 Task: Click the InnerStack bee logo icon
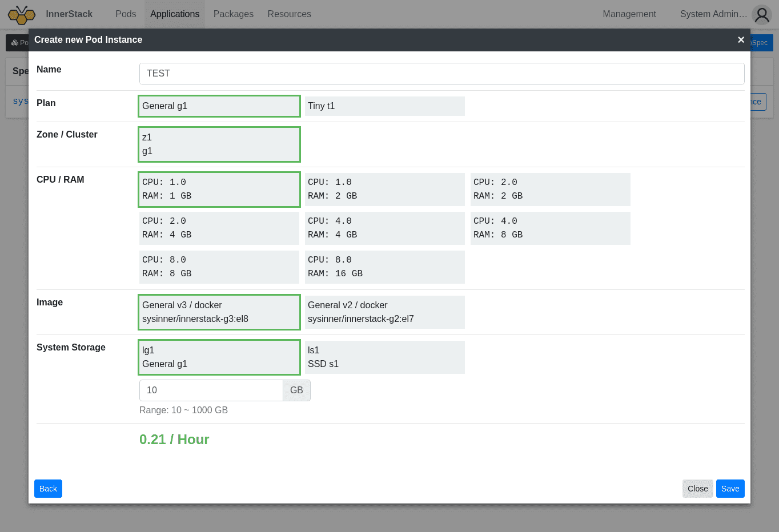(x=22, y=15)
